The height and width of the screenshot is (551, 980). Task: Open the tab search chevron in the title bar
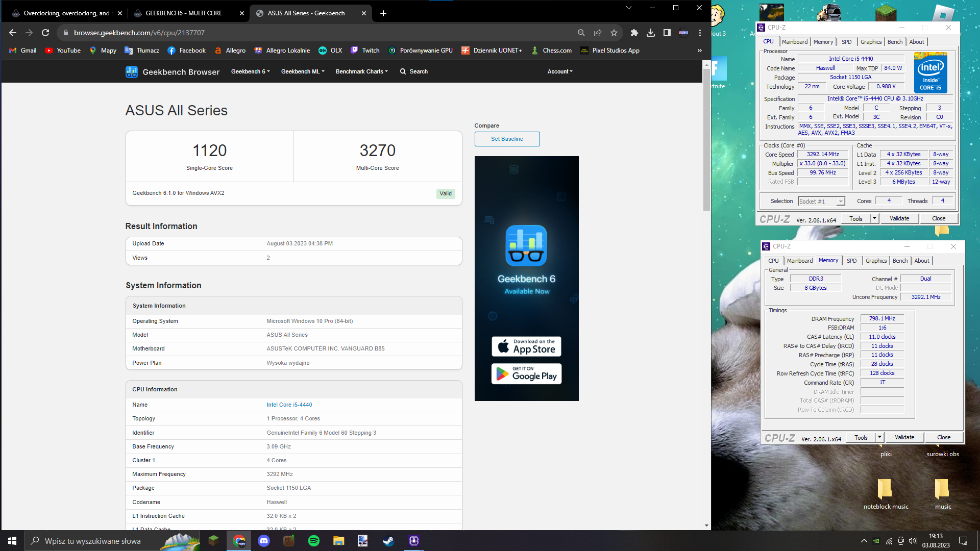pyautogui.click(x=629, y=8)
